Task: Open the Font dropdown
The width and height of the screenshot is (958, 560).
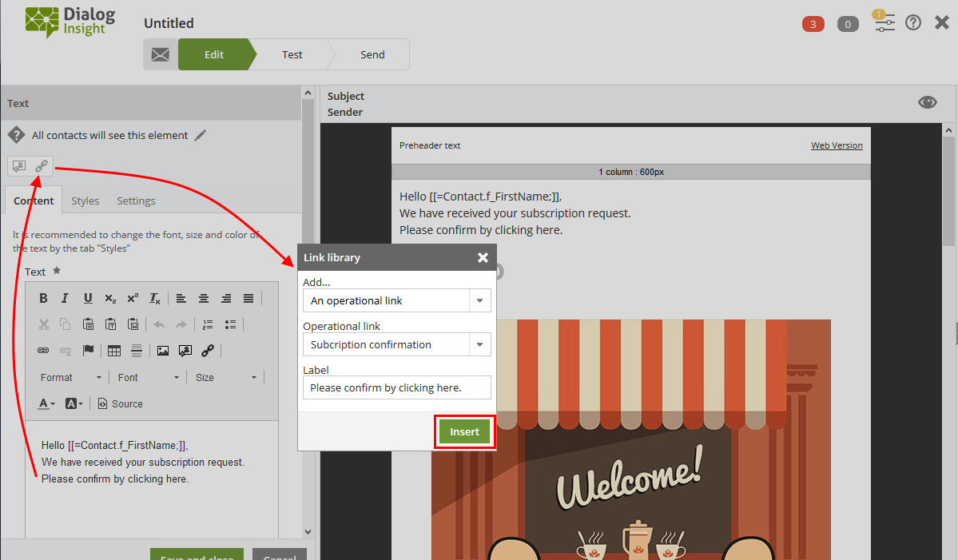Action: tap(148, 377)
